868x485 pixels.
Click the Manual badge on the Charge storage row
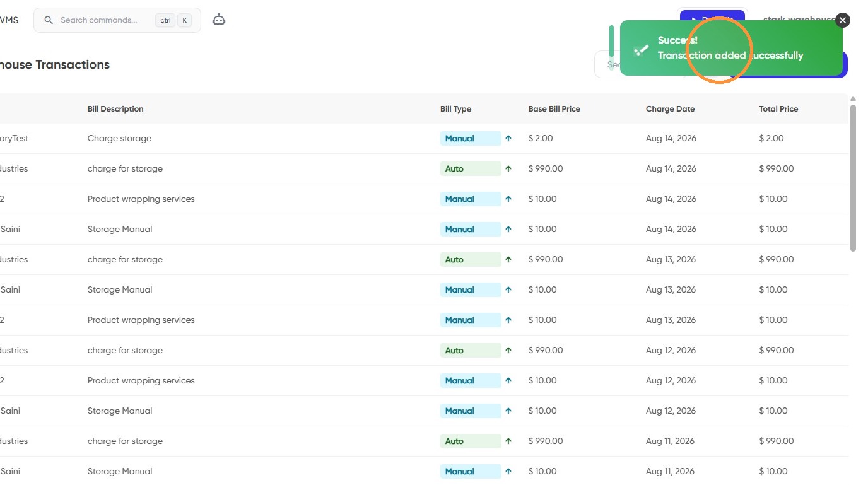pos(471,138)
